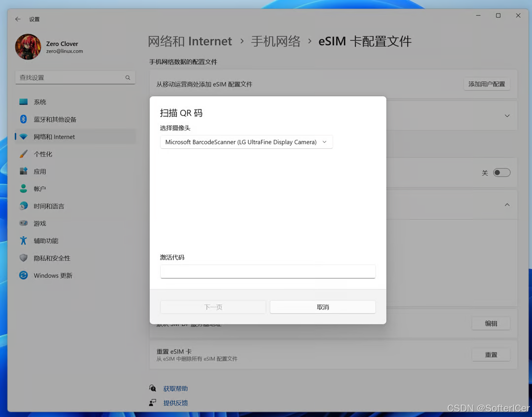Screen dimensions: 532x417
Task: Click the 获取帮助 help icon
Action: click(x=153, y=388)
